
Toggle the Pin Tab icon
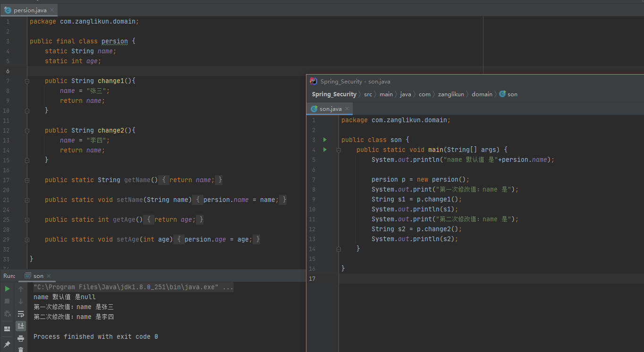point(7,344)
